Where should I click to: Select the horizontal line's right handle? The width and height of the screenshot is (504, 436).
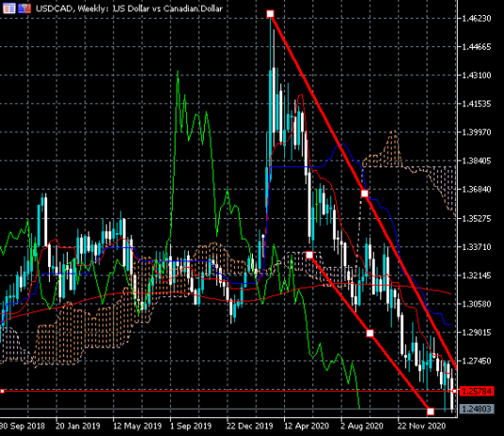pyautogui.click(x=455, y=391)
